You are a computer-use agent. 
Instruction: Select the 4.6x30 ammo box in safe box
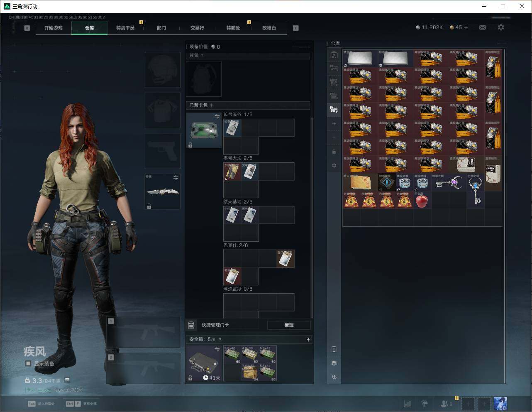coord(250,355)
